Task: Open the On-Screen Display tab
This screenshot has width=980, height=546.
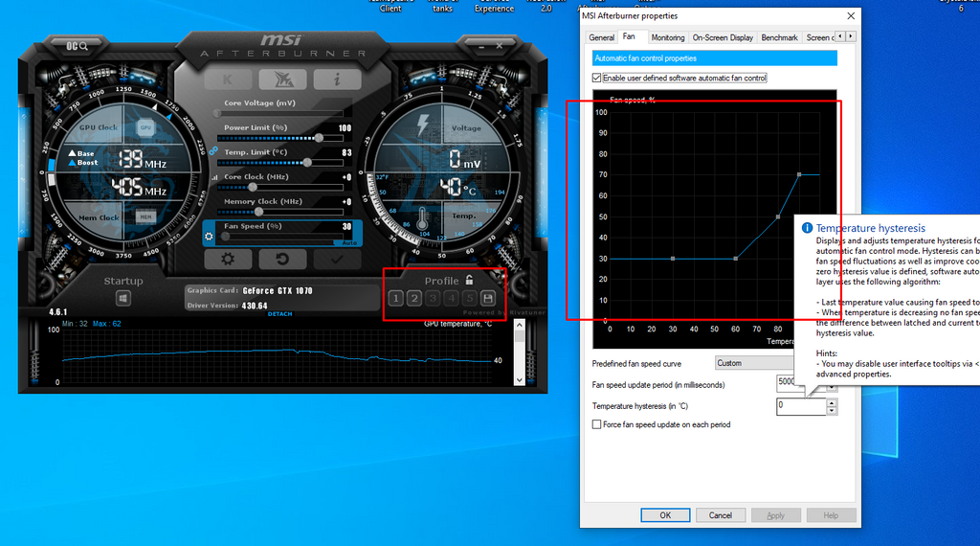Action: pyautogui.click(x=723, y=37)
